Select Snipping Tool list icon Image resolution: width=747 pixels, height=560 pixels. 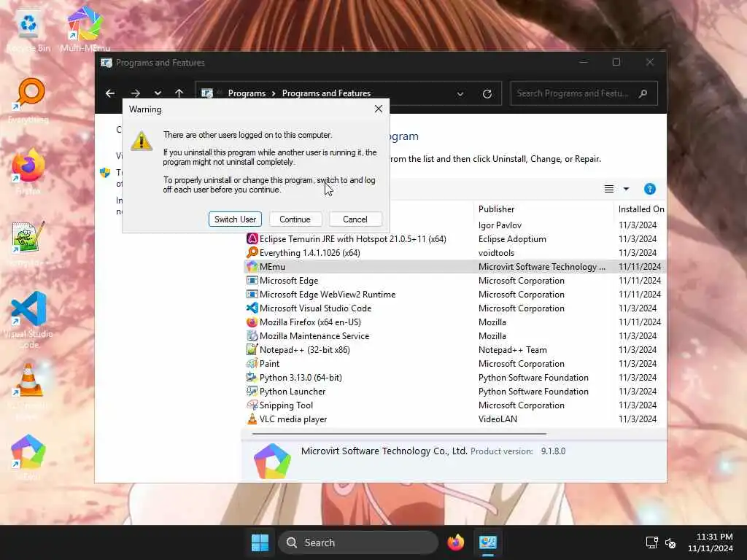(x=252, y=405)
